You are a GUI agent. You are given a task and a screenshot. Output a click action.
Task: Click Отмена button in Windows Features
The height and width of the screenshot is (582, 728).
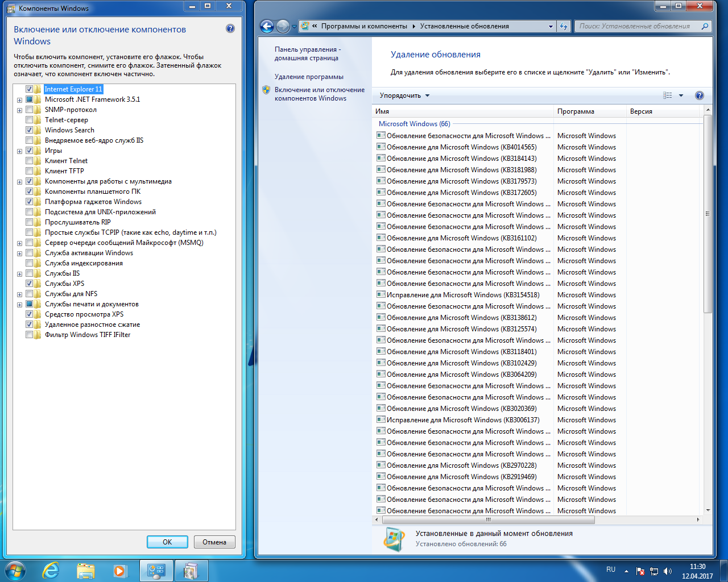[x=214, y=542]
